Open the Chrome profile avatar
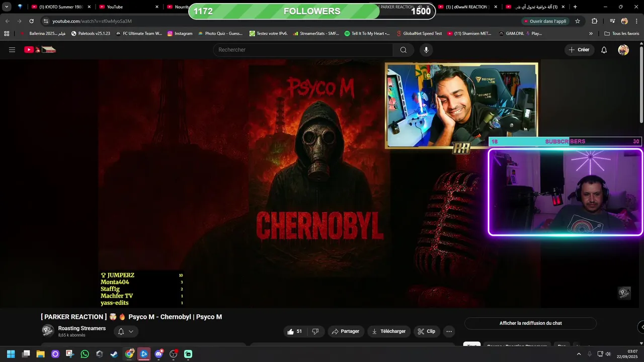644x362 pixels. 624,21
